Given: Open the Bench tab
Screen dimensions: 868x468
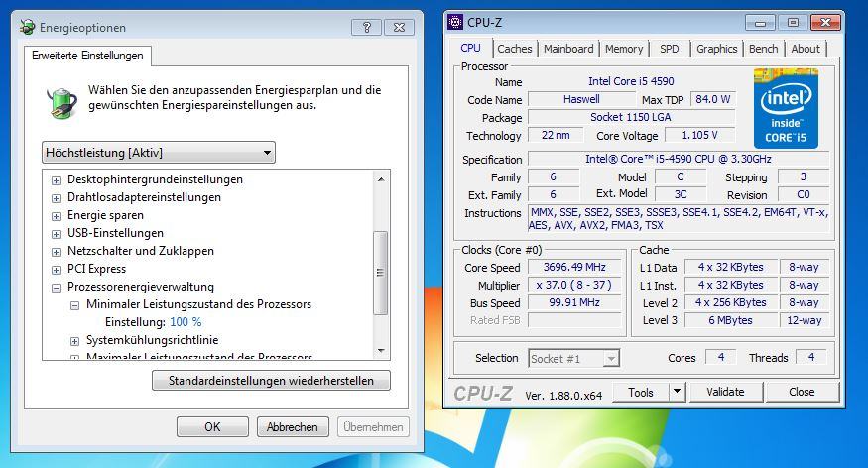Looking at the screenshot, I should (x=764, y=49).
